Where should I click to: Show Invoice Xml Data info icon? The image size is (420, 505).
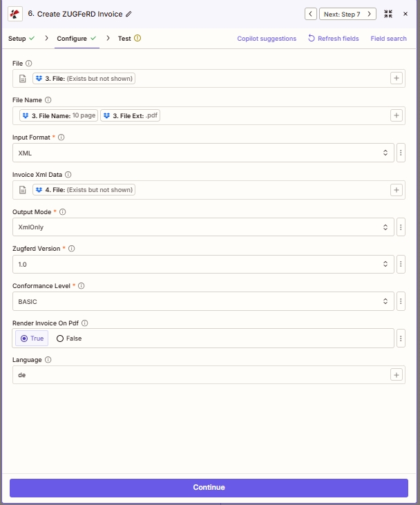click(x=68, y=175)
